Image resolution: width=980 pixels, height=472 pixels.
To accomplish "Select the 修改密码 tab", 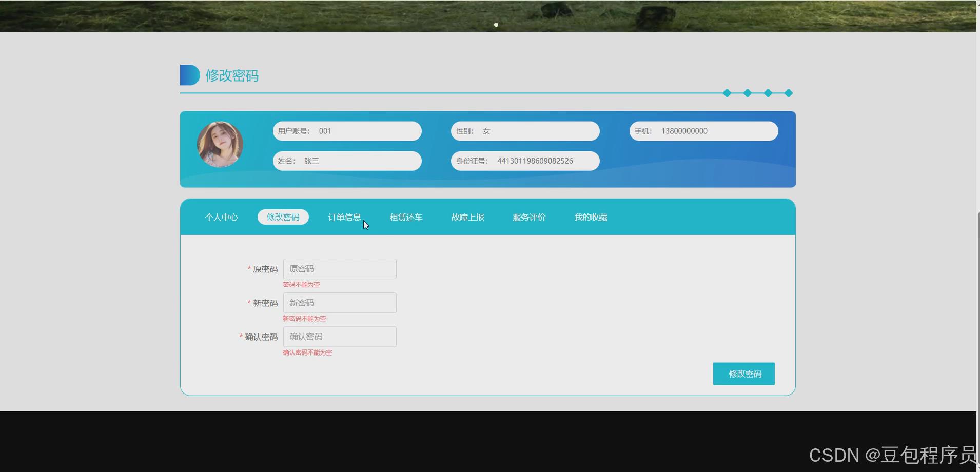I will point(283,217).
